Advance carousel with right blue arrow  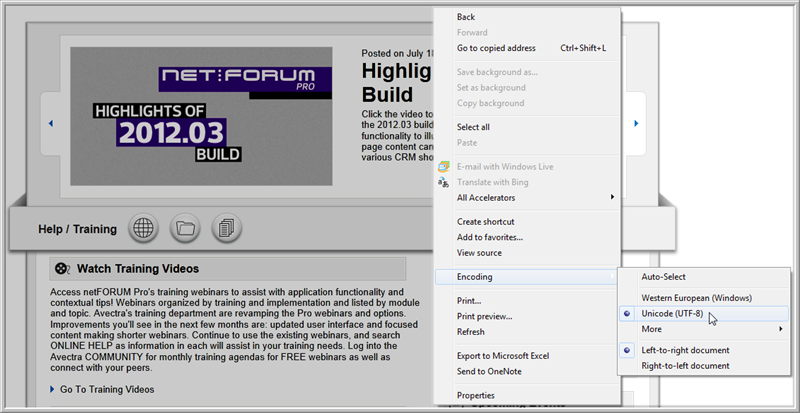click(x=636, y=123)
